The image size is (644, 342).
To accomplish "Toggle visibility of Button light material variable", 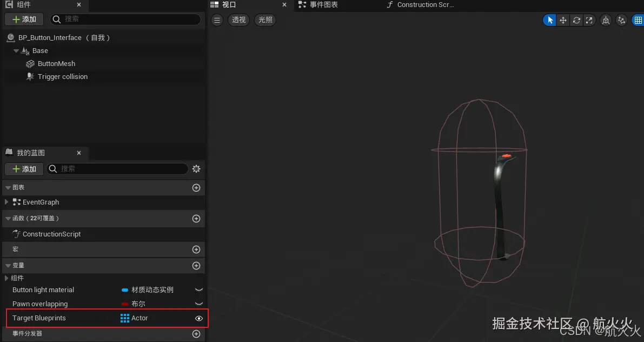I will tap(198, 290).
